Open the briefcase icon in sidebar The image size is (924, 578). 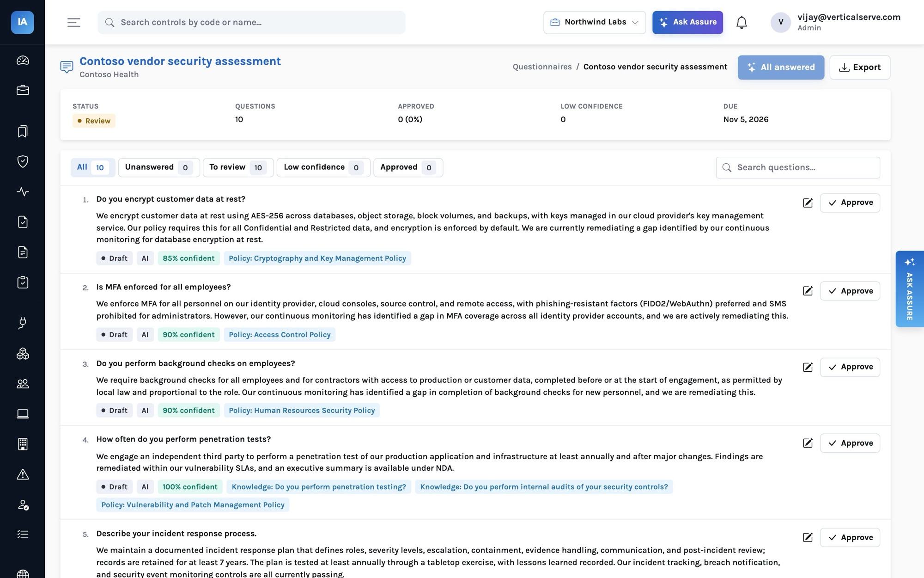tap(23, 90)
